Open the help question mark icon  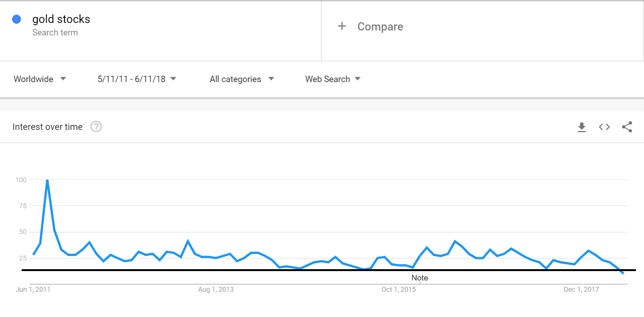pyautogui.click(x=96, y=126)
